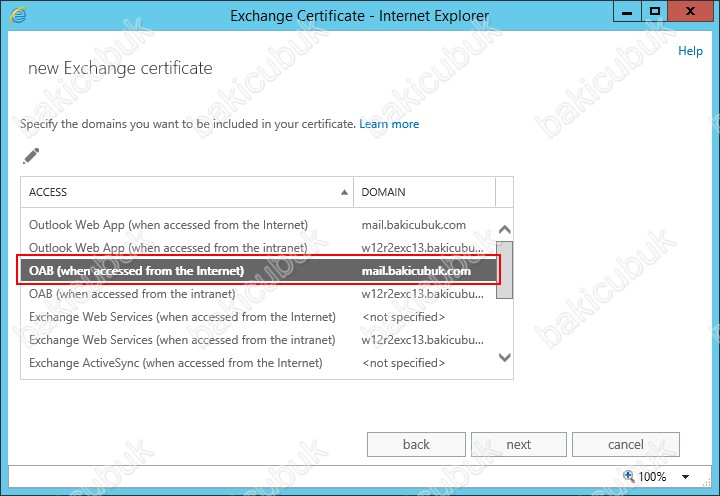Click domain of OAB intranet row
This screenshot has height=496, width=720.
point(422,293)
